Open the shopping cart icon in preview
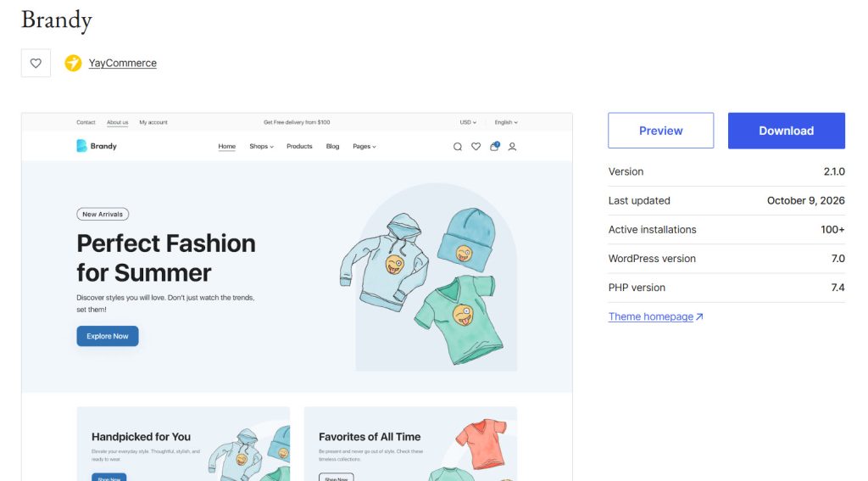The image size is (868, 481). (x=494, y=146)
